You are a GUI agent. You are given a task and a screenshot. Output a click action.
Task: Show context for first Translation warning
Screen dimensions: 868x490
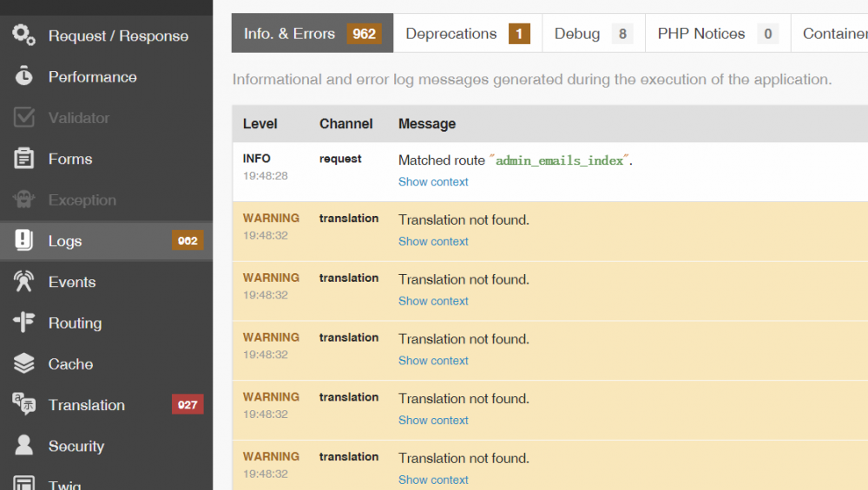(x=433, y=241)
